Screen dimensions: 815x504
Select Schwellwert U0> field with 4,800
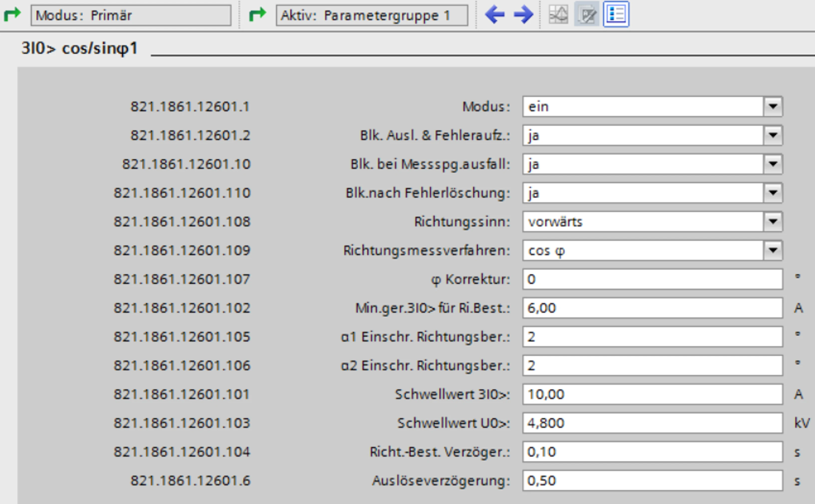point(652,423)
